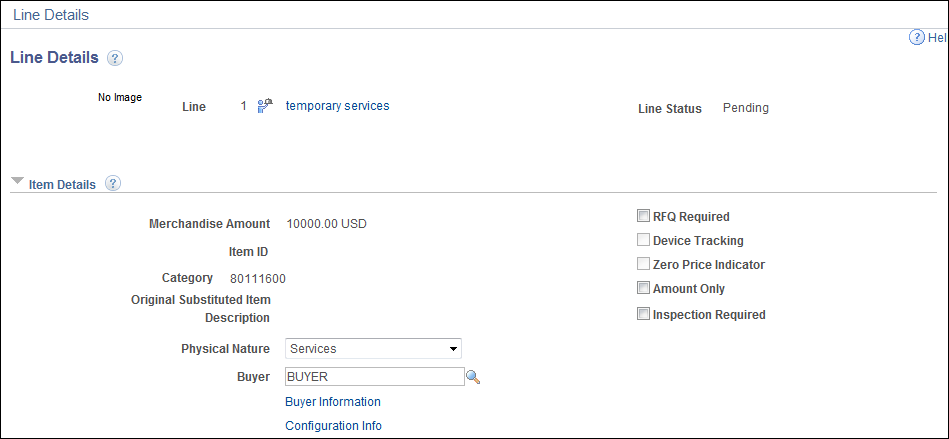The image size is (949, 439).
Task: Collapse the Item Details section triangle
Action: tap(18, 181)
